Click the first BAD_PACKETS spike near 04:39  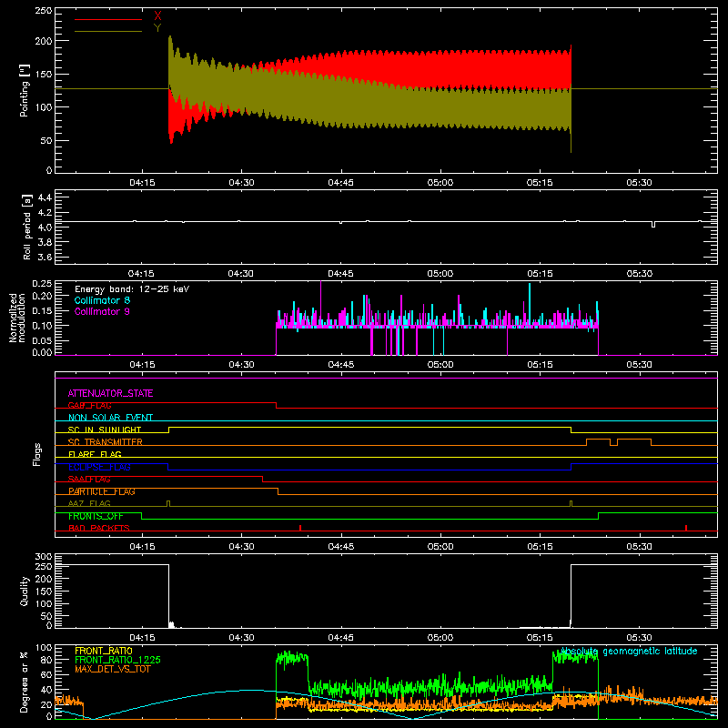tap(300, 528)
